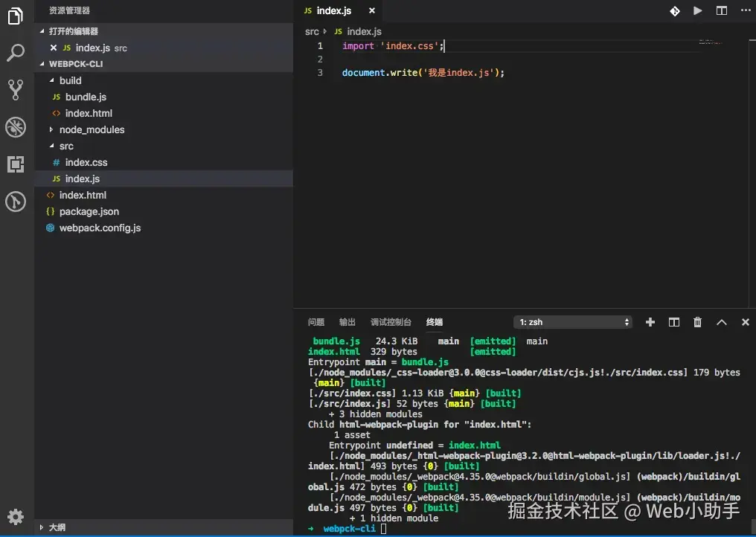Open the Debug view icon

tap(16, 127)
